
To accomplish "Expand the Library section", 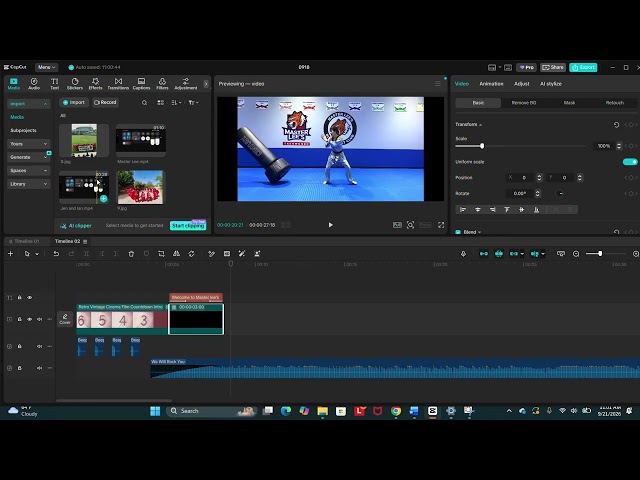I will pos(29,184).
